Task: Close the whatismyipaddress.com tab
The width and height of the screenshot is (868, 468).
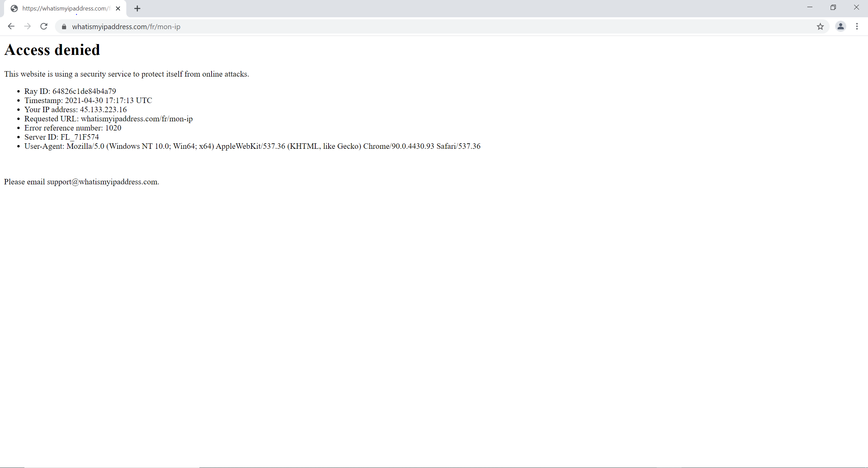Action: click(x=118, y=8)
